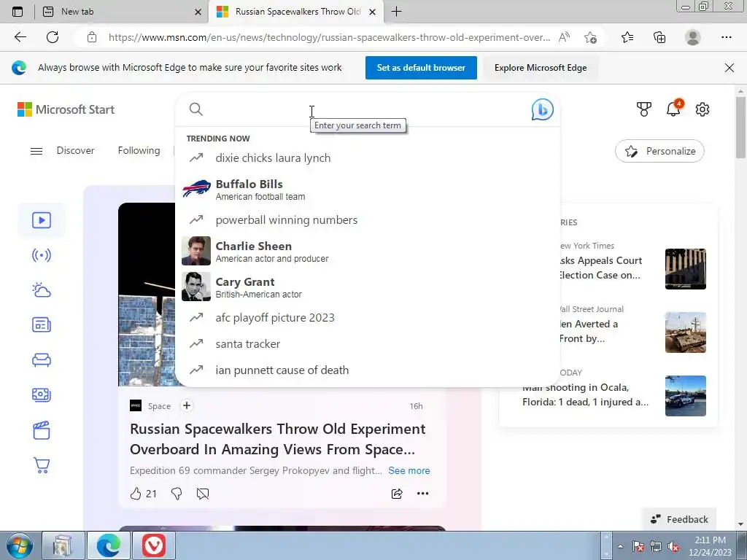Click the browser address bar URL
This screenshot has height=560, width=747.
point(329,37)
